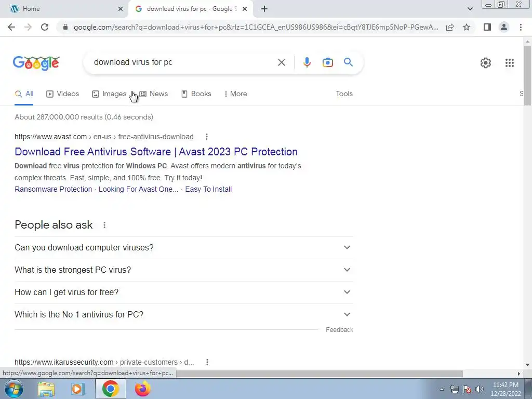Click the browser address bar URL

click(256, 27)
